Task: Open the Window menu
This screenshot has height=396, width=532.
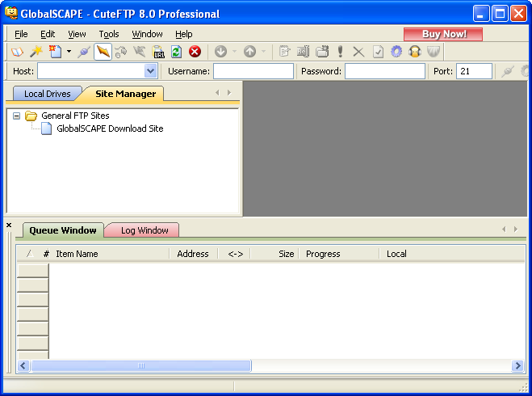Action: (147, 34)
